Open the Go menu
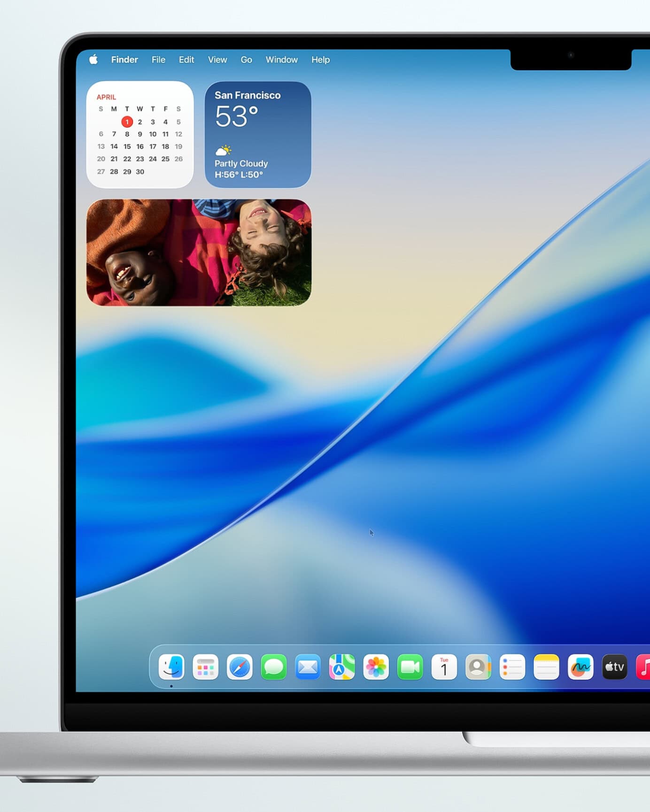Viewport: 650px width, 812px height. click(x=246, y=60)
